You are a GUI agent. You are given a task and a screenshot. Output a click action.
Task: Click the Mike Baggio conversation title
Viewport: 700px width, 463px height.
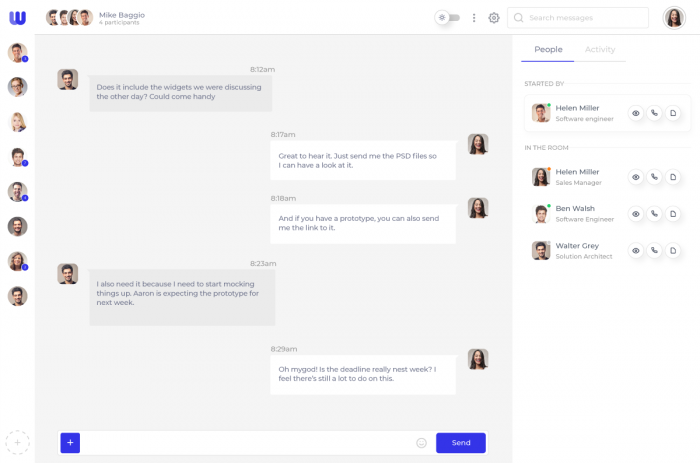(122, 15)
